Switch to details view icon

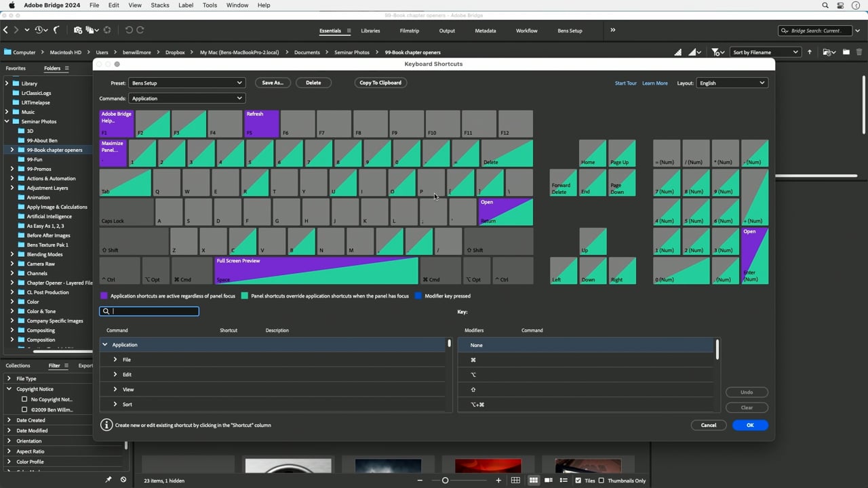(549, 481)
